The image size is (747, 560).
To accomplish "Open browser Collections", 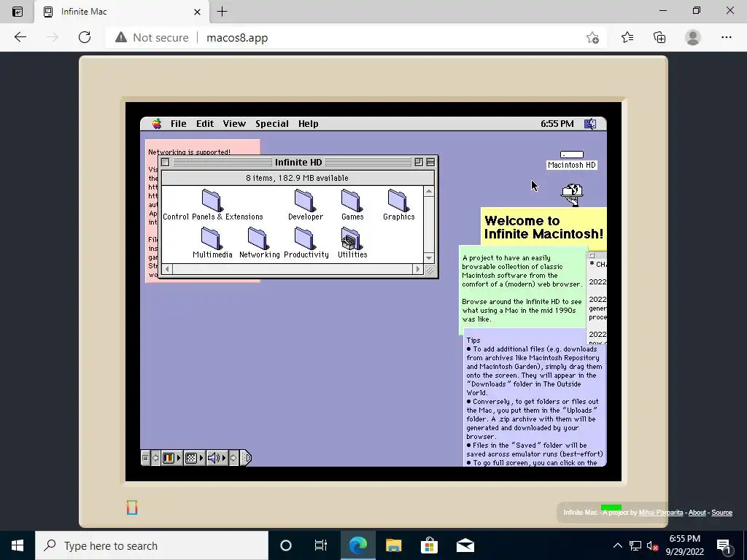I will click(x=659, y=37).
